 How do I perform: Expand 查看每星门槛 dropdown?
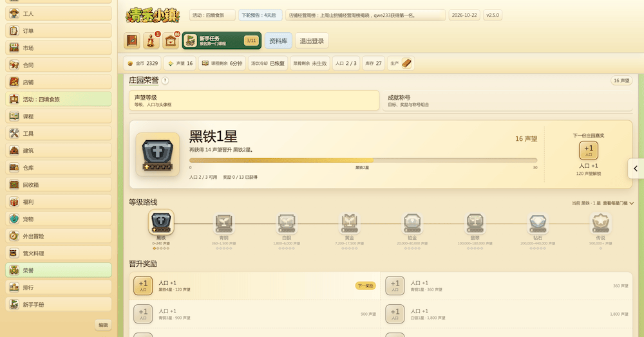(x=618, y=203)
